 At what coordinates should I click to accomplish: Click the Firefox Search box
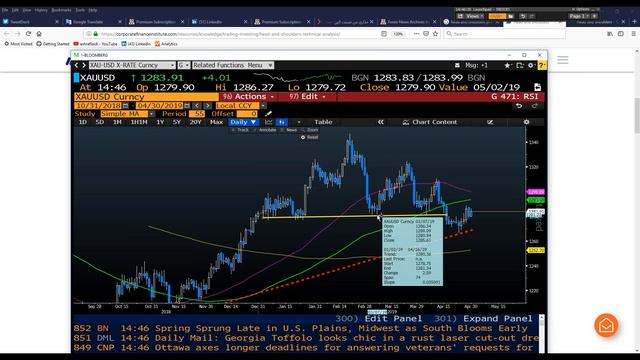tap(505, 34)
